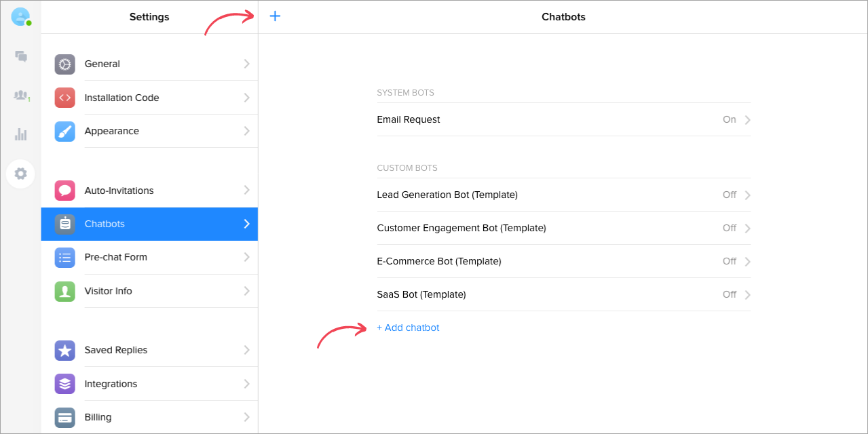Turn off the Email Request system bot
868x434 pixels.
pos(728,119)
